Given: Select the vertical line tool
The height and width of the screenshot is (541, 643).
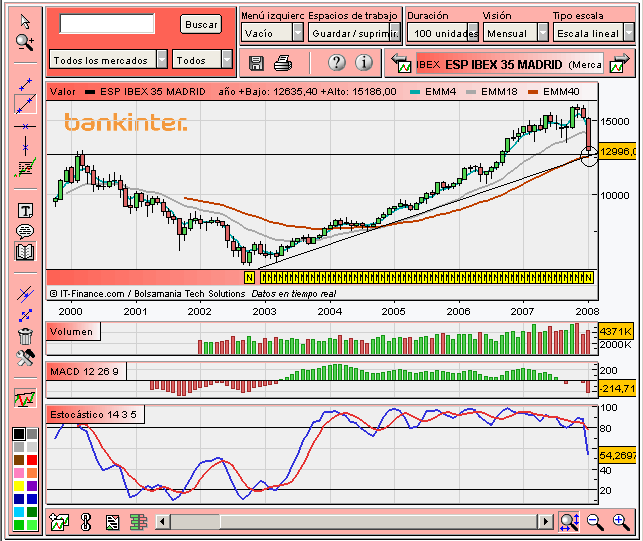Looking at the screenshot, I should pyautogui.click(x=25, y=146).
